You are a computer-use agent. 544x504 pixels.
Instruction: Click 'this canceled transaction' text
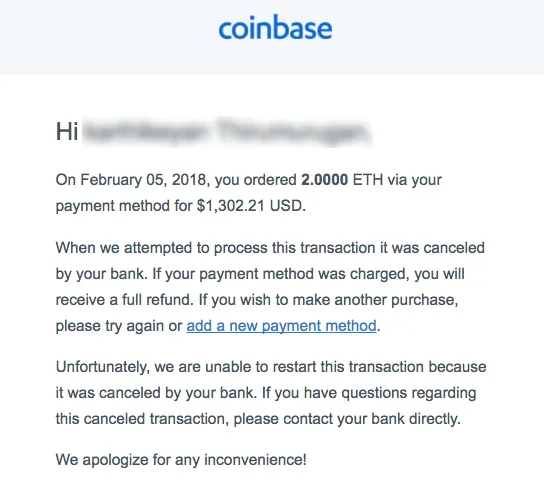[142, 419]
